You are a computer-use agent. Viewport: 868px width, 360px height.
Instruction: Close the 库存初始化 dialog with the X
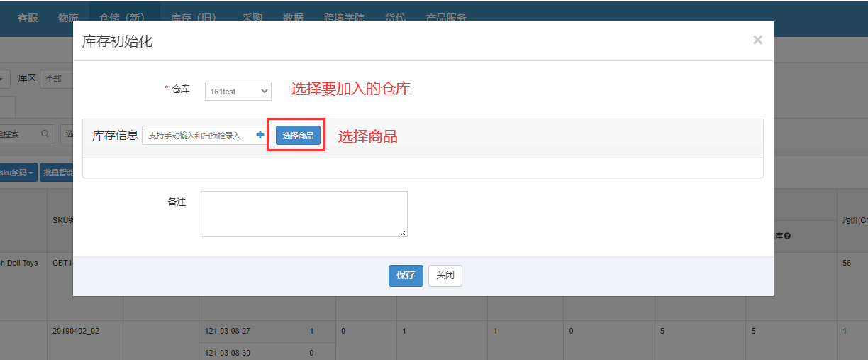click(x=757, y=40)
